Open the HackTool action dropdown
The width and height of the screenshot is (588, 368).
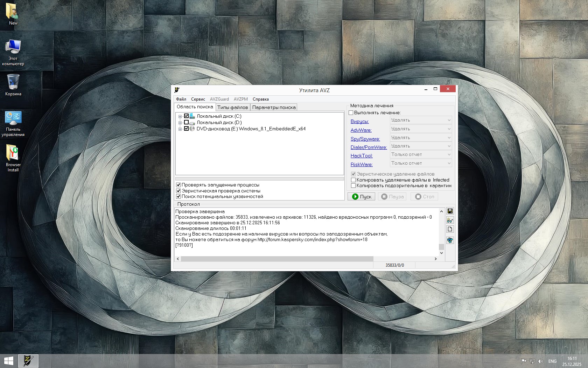[x=421, y=155]
